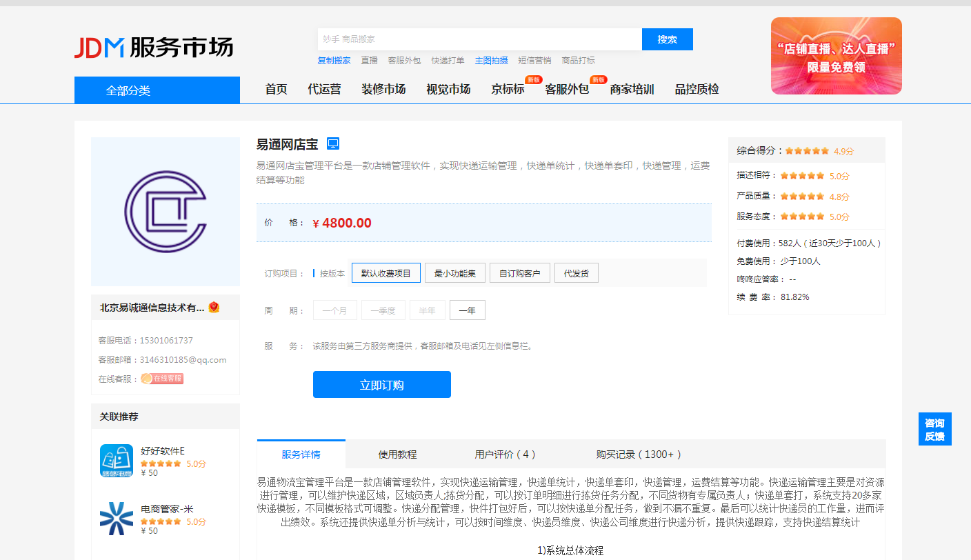Image resolution: width=971 pixels, height=560 pixels.
Task: Click the 客服电话：15301061737 text
Action: [146, 341]
